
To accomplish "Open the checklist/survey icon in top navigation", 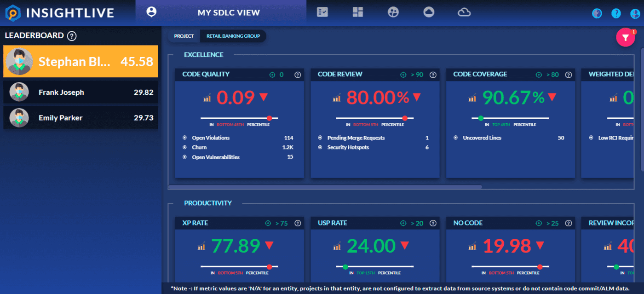I will (322, 12).
